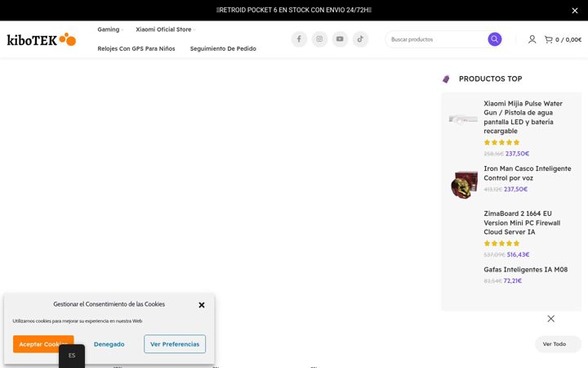
Task: Click the purple search magnifier button
Action: pyautogui.click(x=495, y=39)
